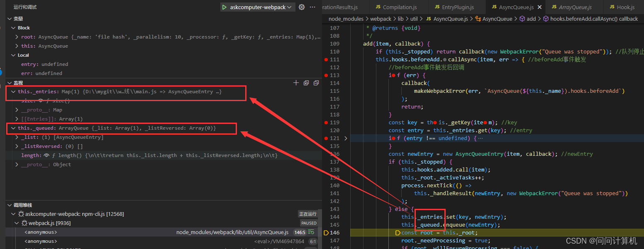Collapse the Local scope
This screenshot has width=644, height=249.
point(14,55)
